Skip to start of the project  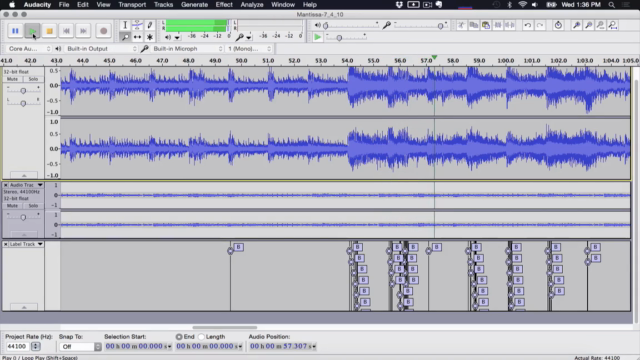tap(67, 31)
